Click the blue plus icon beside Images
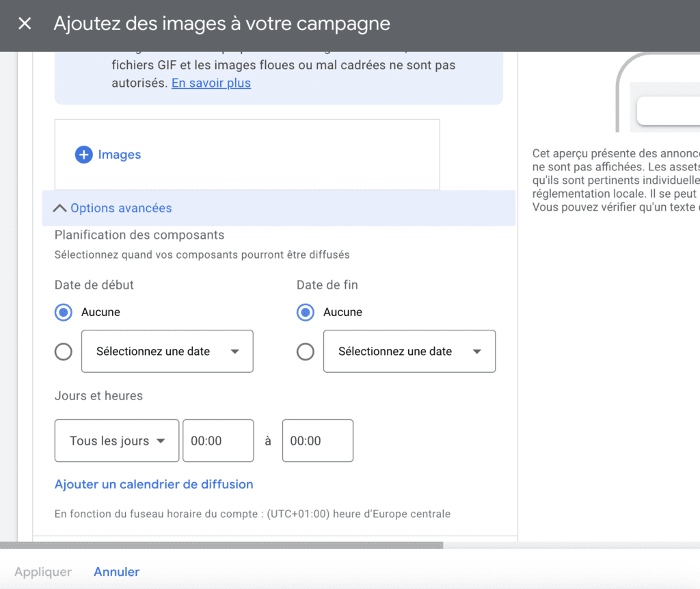 coord(83,155)
